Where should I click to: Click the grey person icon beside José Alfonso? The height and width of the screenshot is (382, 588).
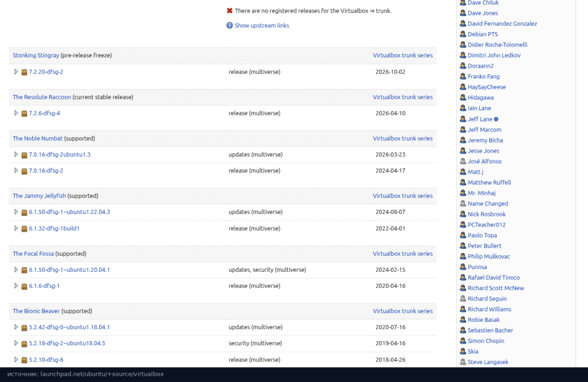(463, 161)
